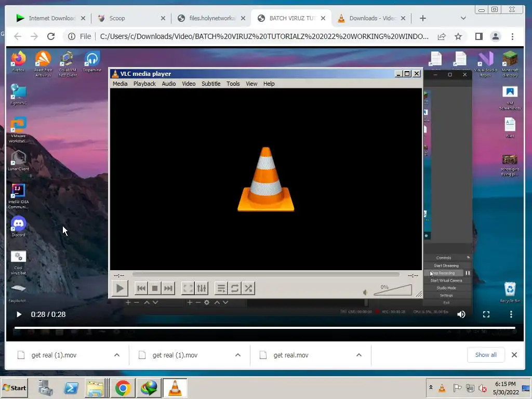The image size is (532, 399).
Task: Open Chrome three-dot menu
Action: pyautogui.click(x=512, y=36)
